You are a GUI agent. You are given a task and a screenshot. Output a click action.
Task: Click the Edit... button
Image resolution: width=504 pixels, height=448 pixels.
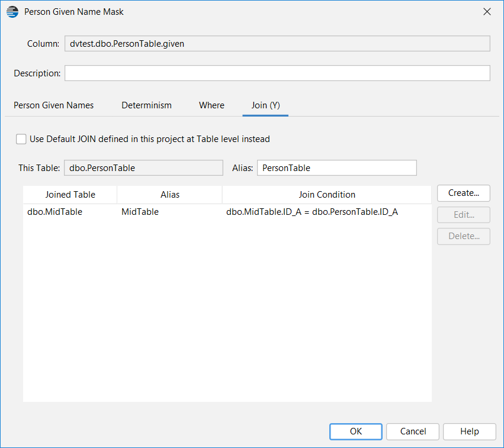(464, 215)
